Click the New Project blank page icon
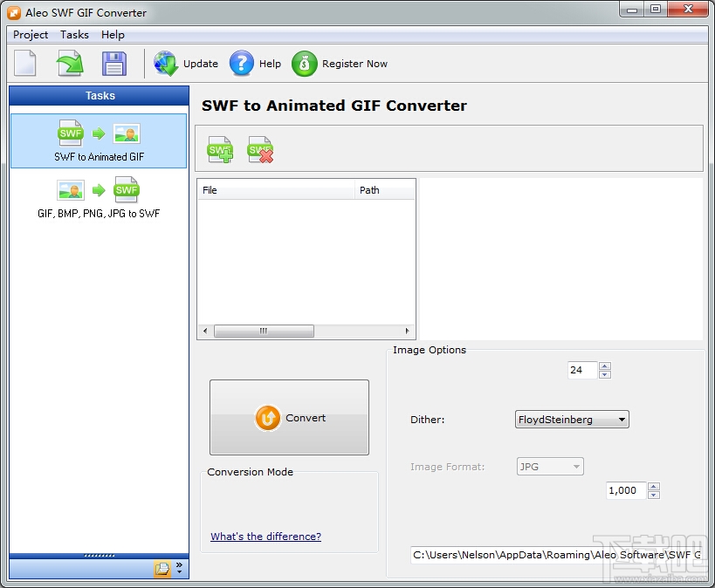The width and height of the screenshot is (715, 588). pos(25,63)
